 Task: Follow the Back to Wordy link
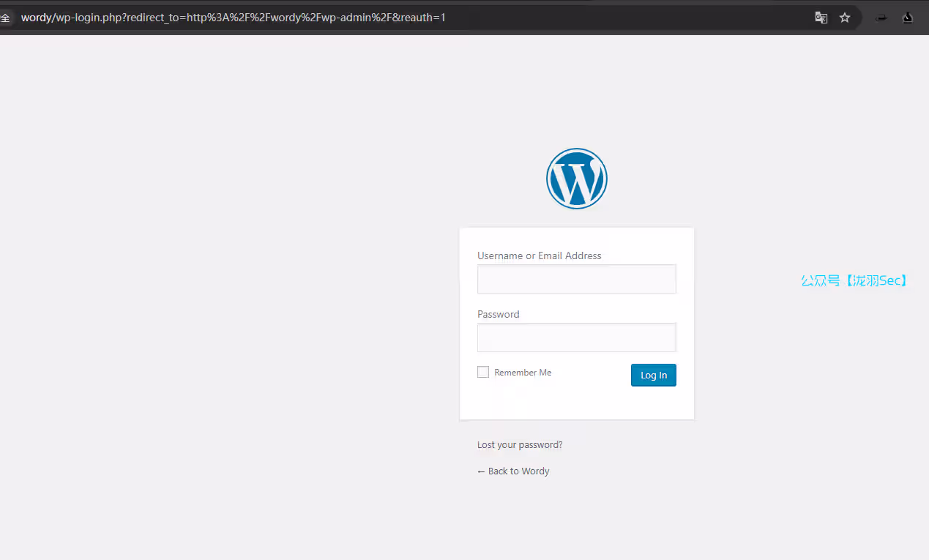tap(518, 471)
